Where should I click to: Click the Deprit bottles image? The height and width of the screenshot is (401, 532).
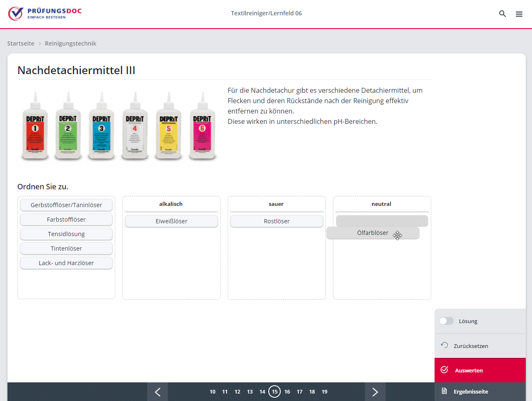coord(119,126)
